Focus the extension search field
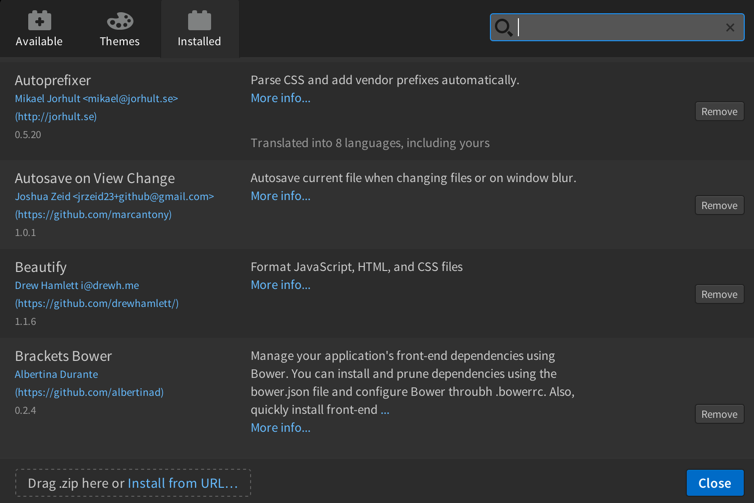754x503 pixels. tap(617, 27)
